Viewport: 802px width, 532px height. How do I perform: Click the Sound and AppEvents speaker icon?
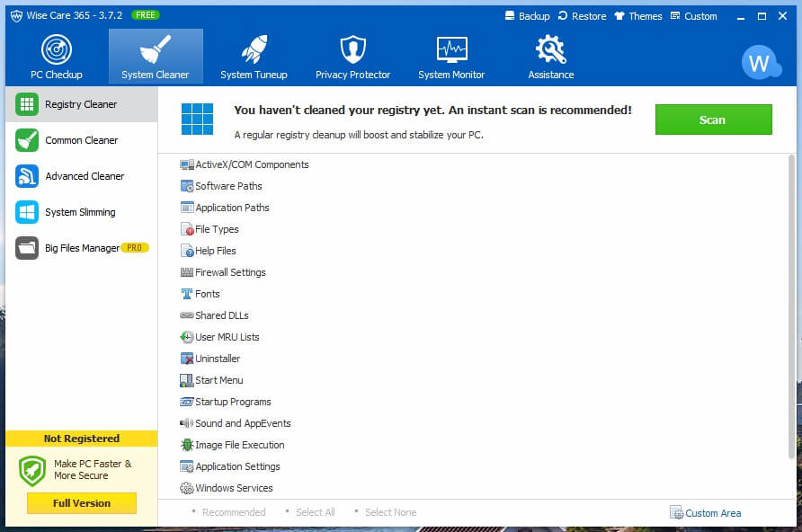pos(187,423)
